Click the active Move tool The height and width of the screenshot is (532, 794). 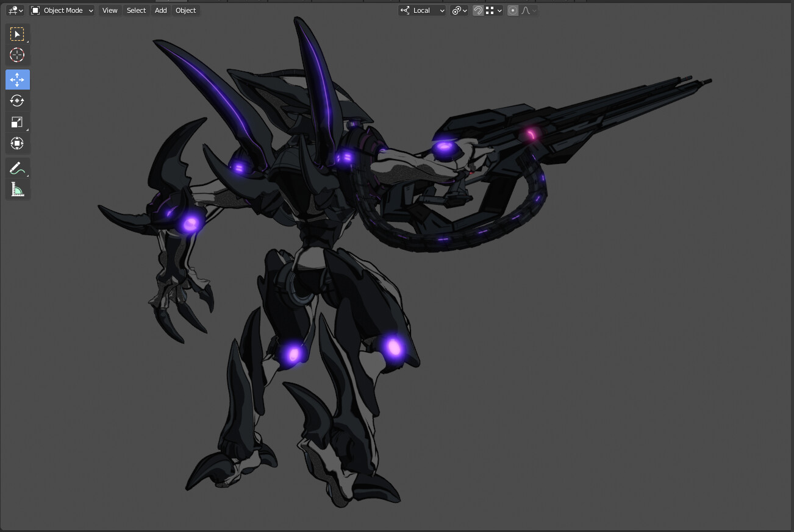point(17,79)
